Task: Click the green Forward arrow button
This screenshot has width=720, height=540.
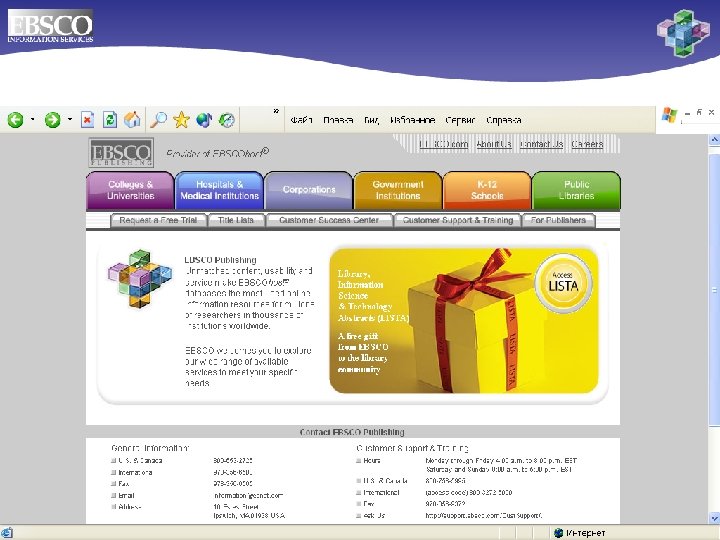Action: (x=52, y=120)
